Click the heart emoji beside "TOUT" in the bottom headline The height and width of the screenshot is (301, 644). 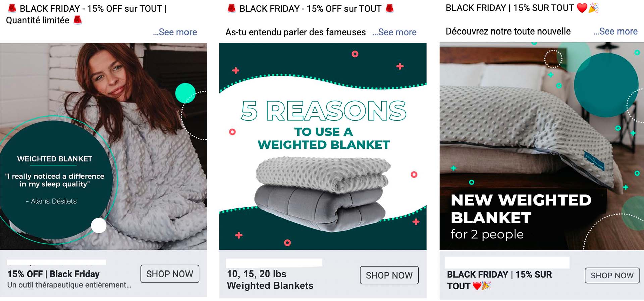(477, 286)
